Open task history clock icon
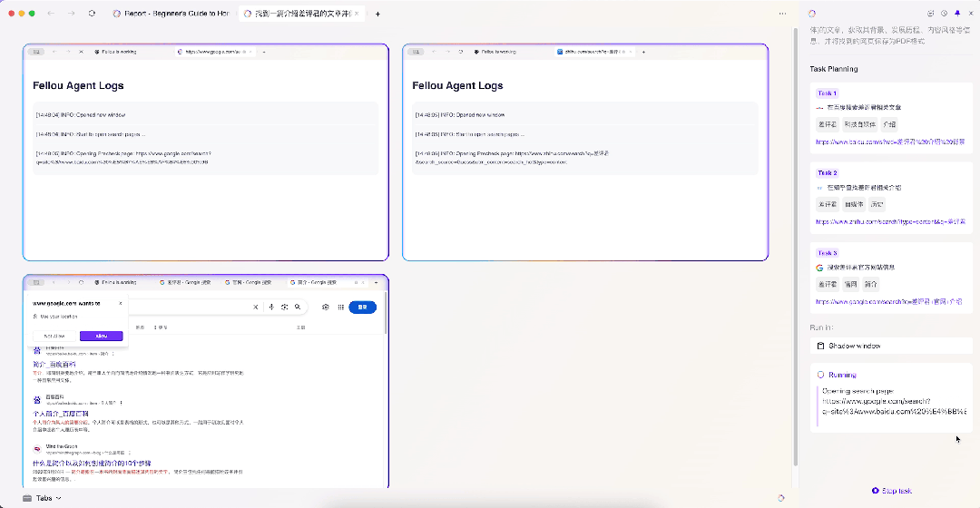The width and height of the screenshot is (980, 508). tap(944, 13)
